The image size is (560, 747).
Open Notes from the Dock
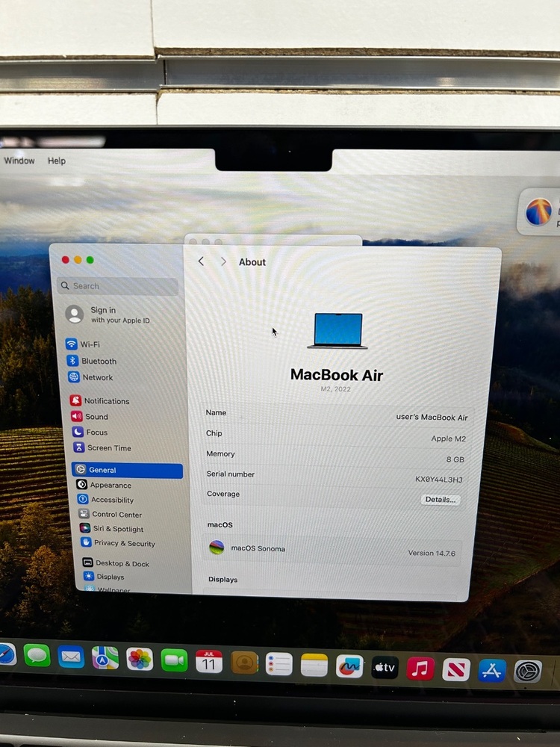pos(314,665)
